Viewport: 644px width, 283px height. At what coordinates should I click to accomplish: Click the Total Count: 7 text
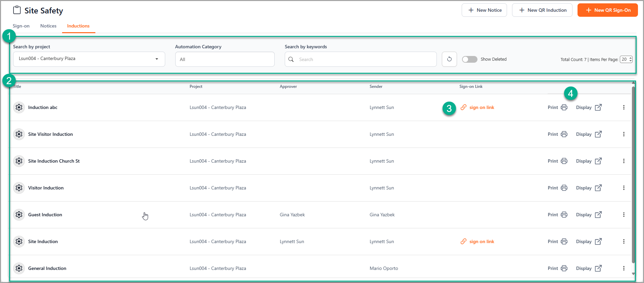573,59
